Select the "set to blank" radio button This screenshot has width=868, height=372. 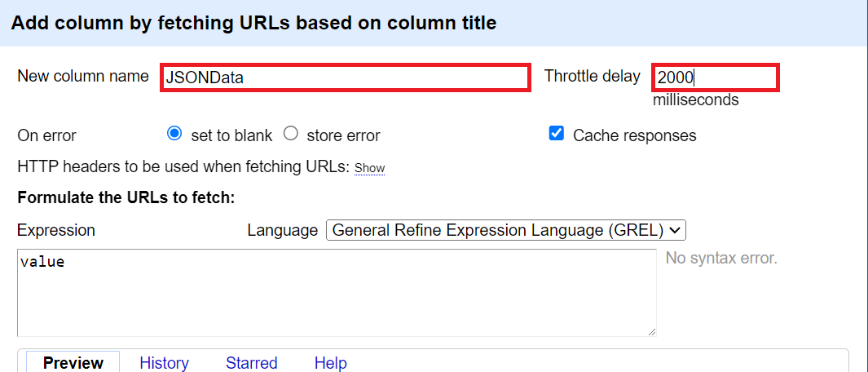click(x=174, y=134)
